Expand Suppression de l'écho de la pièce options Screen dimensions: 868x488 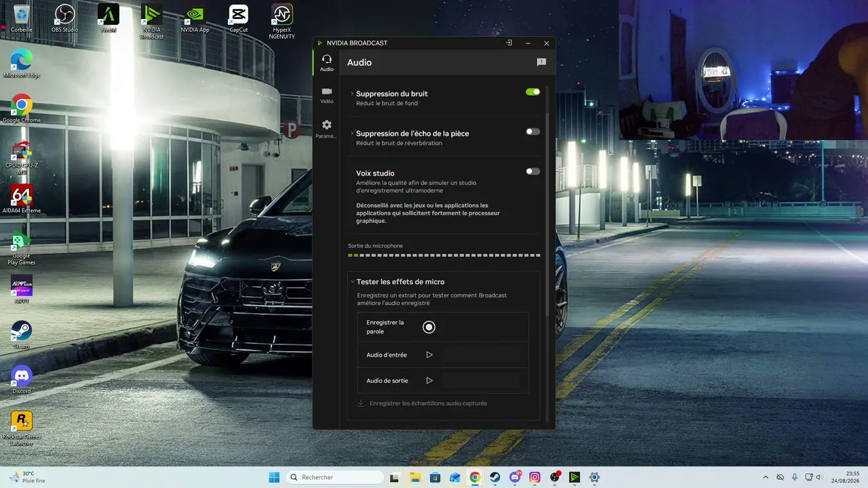tap(352, 134)
